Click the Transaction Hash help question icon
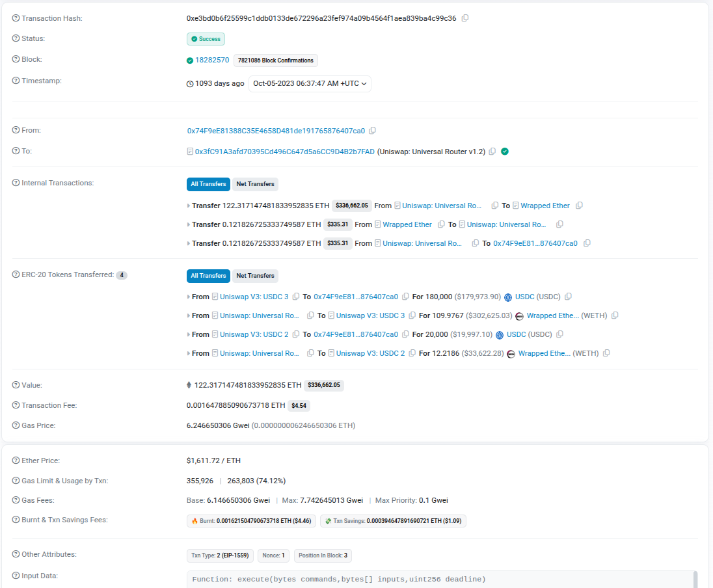This screenshot has height=588, width=713. pyautogui.click(x=16, y=18)
